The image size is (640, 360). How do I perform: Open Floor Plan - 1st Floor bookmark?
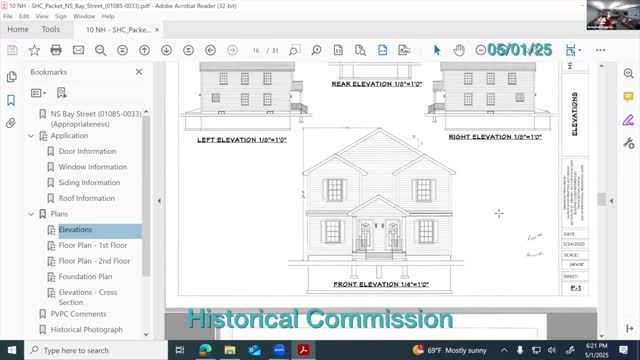(93, 245)
